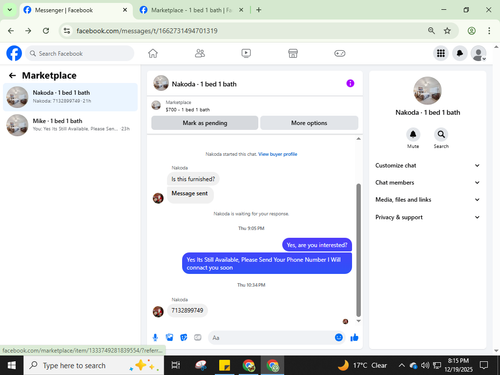Attach a photo using the image icon

click(170, 338)
